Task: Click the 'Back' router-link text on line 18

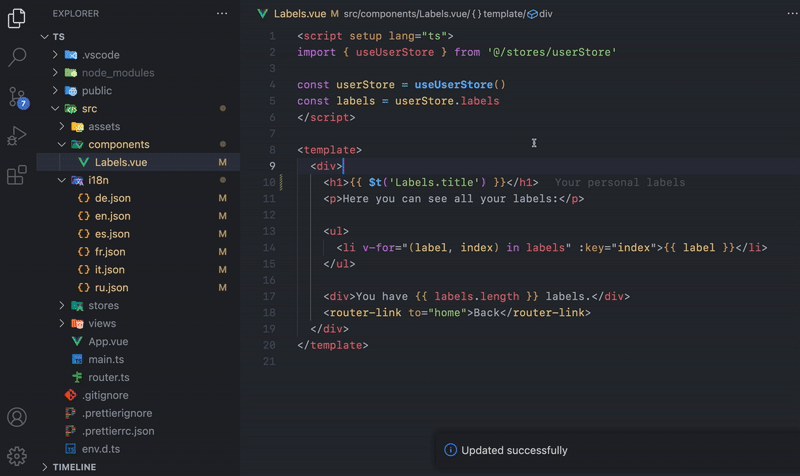Action: coord(486,313)
